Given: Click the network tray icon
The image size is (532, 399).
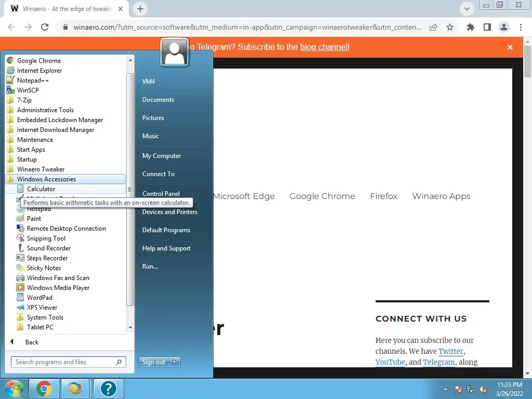Looking at the screenshot, I should pos(471,389).
